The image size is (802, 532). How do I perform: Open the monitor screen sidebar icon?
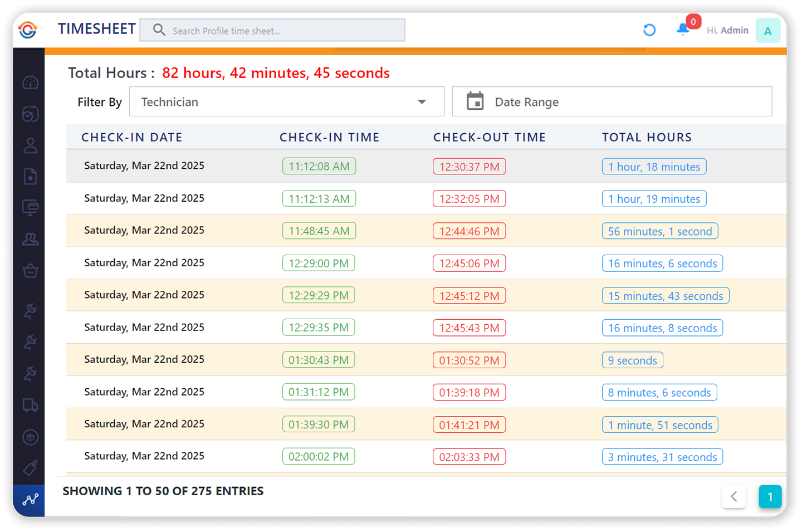(x=30, y=208)
